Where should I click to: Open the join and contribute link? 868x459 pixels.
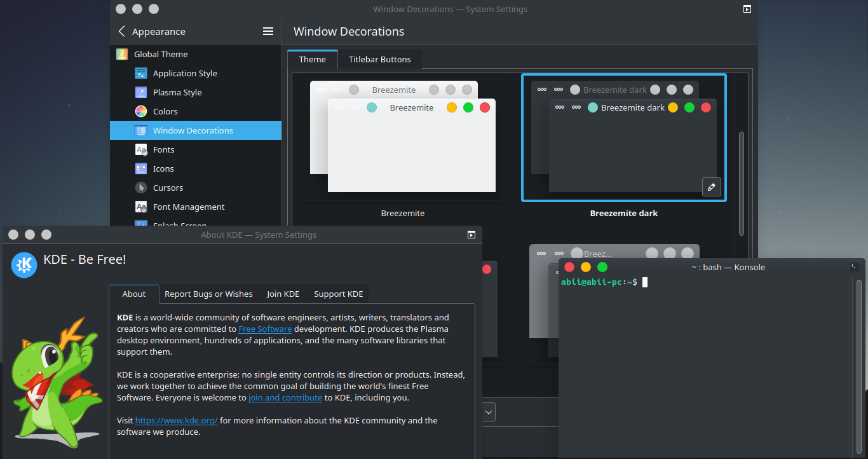(x=285, y=397)
